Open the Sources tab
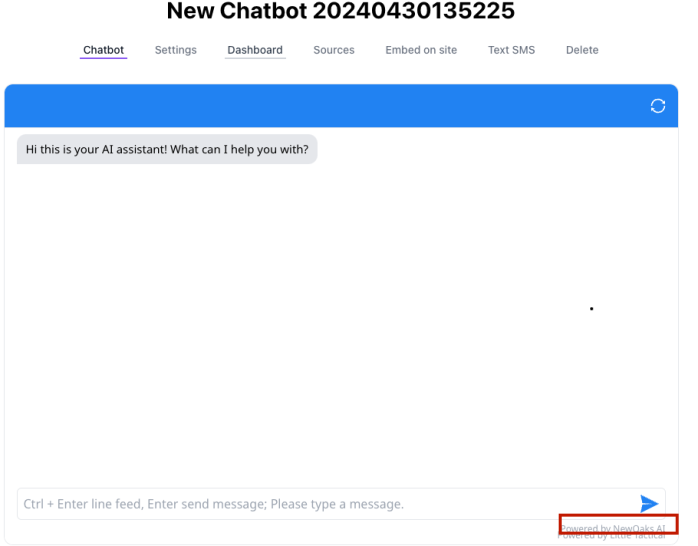The height and width of the screenshot is (546, 698). click(334, 50)
